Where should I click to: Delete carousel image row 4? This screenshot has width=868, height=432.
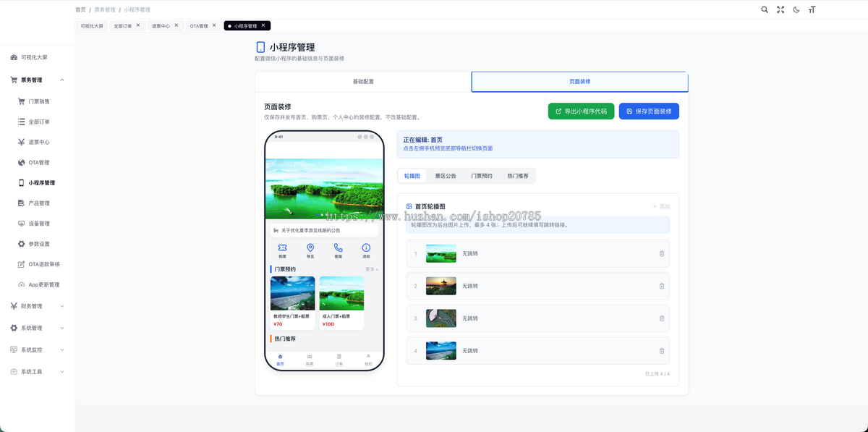pyautogui.click(x=662, y=351)
